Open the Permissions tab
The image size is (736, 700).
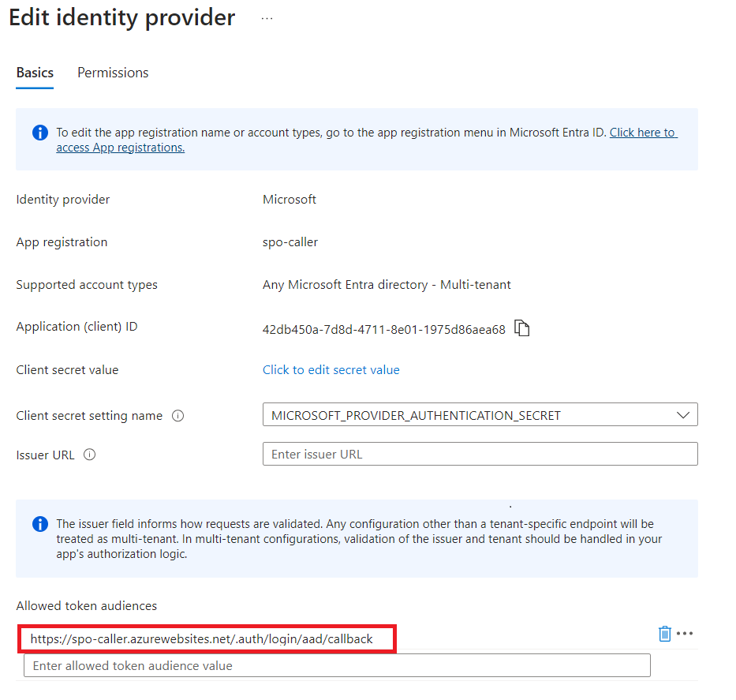click(113, 73)
